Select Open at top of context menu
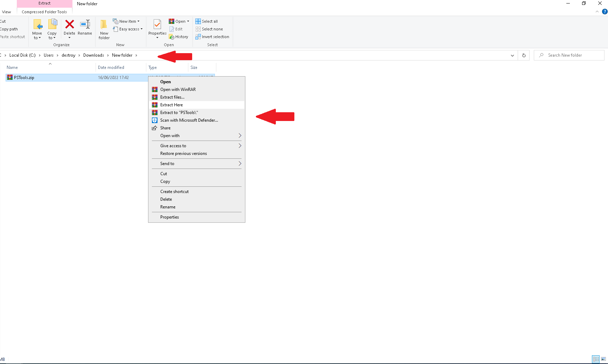608x364 pixels. pyautogui.click(x=197, y=82)
